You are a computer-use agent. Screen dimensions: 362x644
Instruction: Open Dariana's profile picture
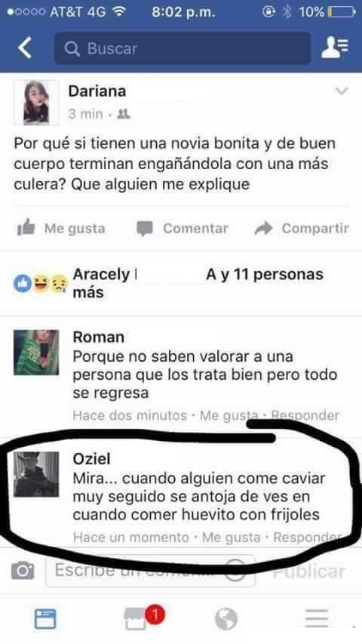pyautogui.click(x=36, y=103)
